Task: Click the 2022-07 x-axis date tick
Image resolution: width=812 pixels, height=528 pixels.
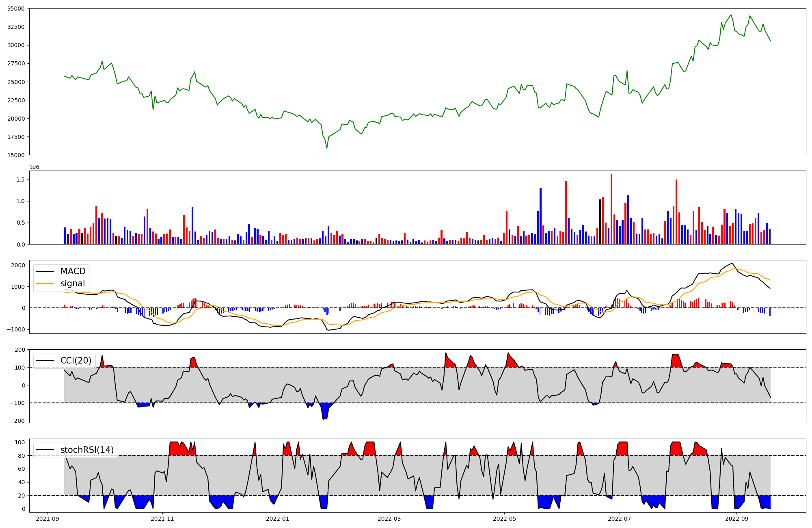Action: [620, 519]
